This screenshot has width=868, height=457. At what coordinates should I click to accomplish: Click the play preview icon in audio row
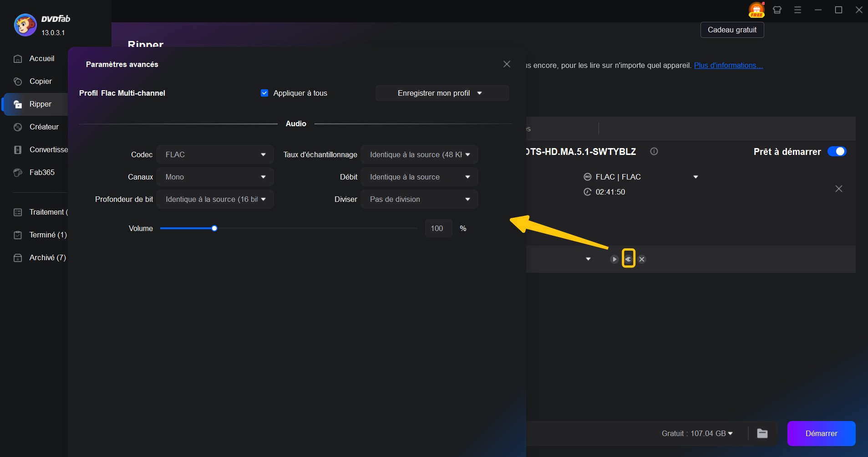click(x=614, y=259)
